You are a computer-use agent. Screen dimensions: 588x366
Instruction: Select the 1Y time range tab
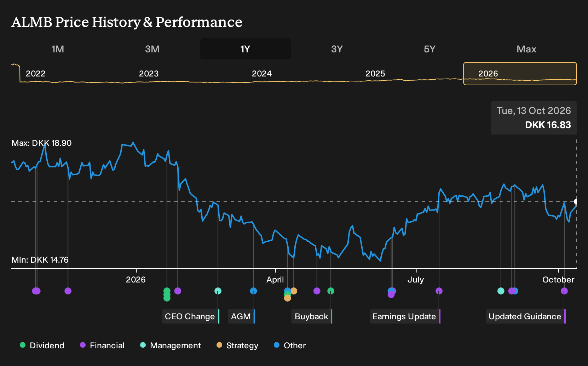[246, 49]
